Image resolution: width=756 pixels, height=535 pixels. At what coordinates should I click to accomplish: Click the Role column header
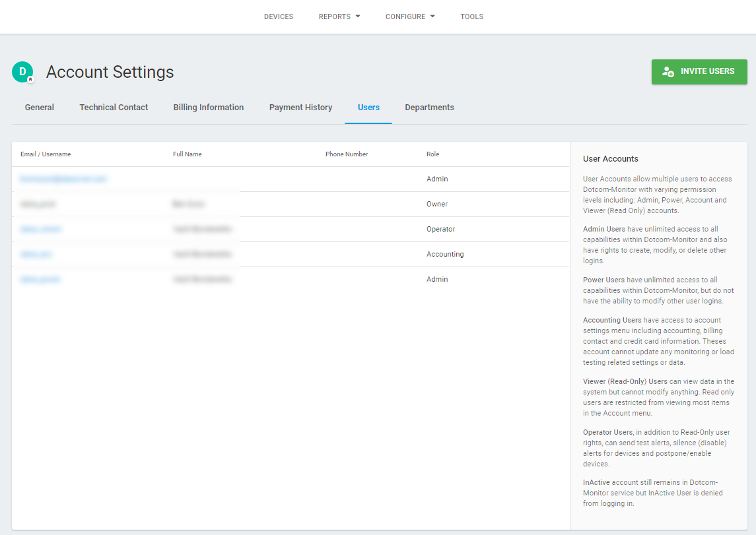tap(432, 154)
